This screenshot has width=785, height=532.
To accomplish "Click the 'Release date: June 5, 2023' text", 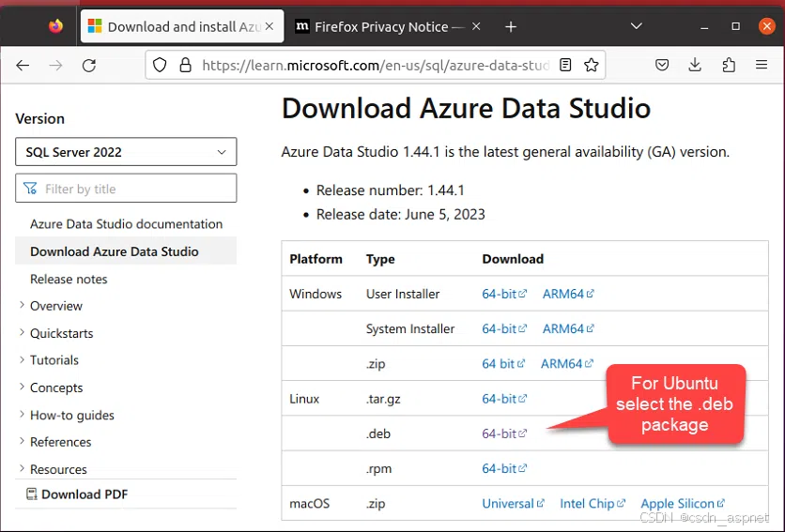I will (x=401, y=214).
